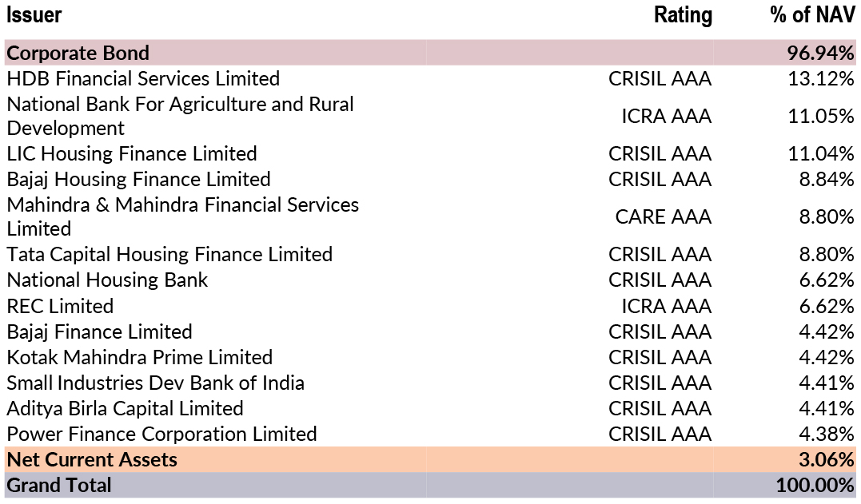The height and width of the screenshot is (504, 861).
Task: Click LIC Housing Finance Limited
Action: (x=132, y=153)
